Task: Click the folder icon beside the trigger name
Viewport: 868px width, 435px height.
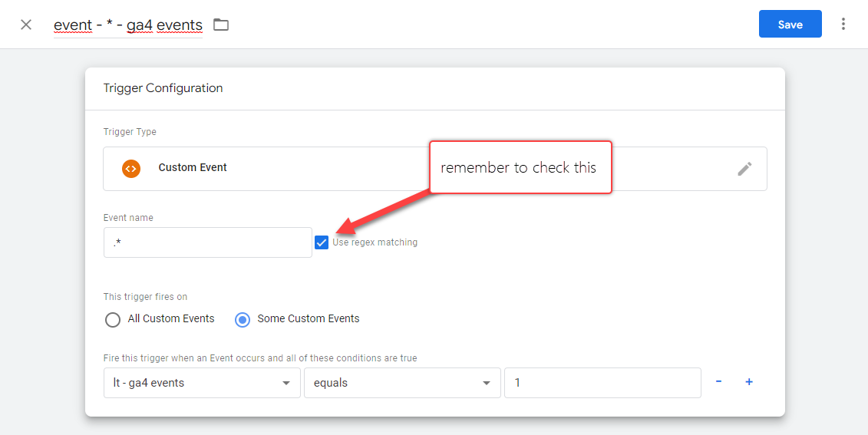Action: [x=221, y=25]
